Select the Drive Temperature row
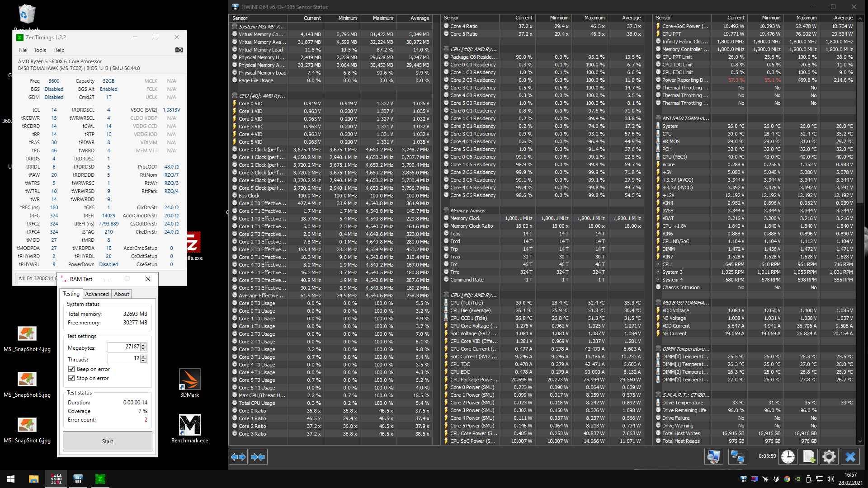This screenshot has width=868, height=488. [755, 403]
